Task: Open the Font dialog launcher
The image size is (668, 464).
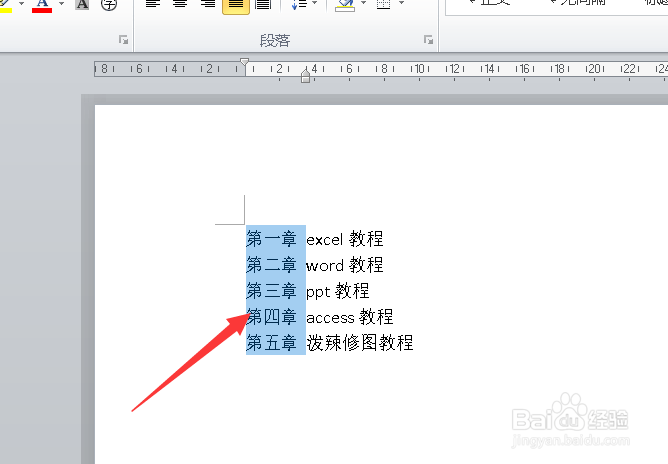Action: tap(124, 40)
